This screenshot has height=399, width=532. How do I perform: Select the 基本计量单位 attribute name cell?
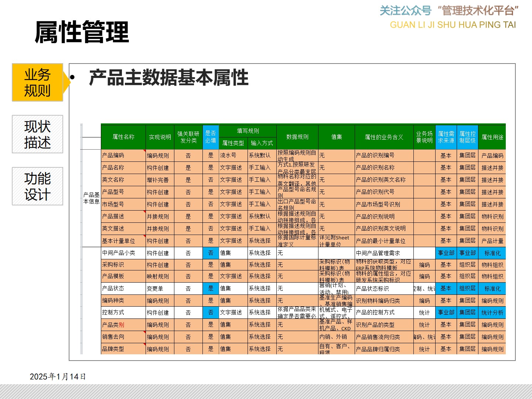coord(123,241)
